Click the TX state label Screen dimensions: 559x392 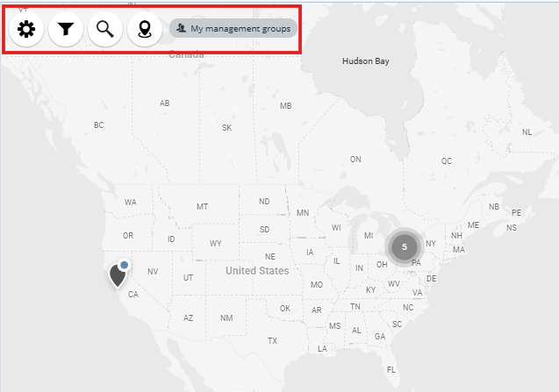(x=272, y=340)
